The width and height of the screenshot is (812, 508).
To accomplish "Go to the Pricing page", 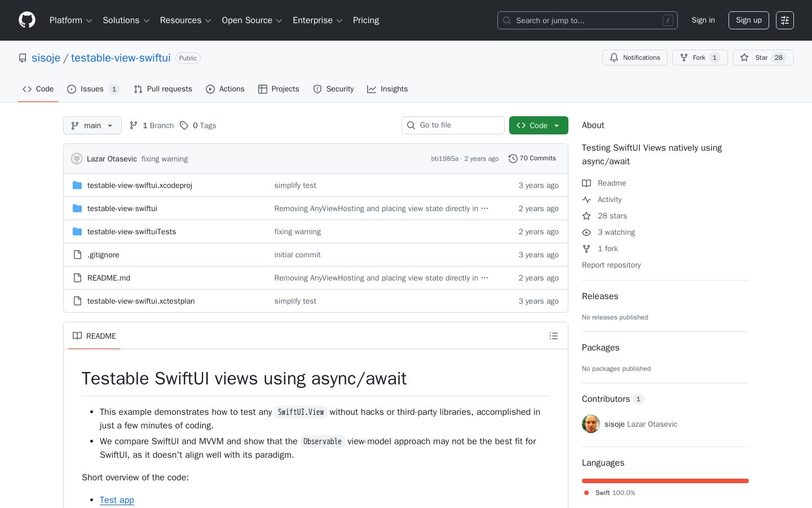I will tap(366, 20).
